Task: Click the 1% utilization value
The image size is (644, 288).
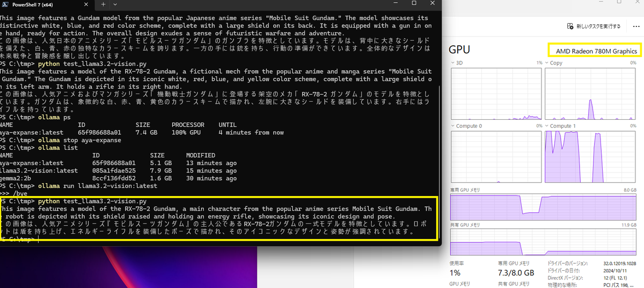Action: coord(455,273)
